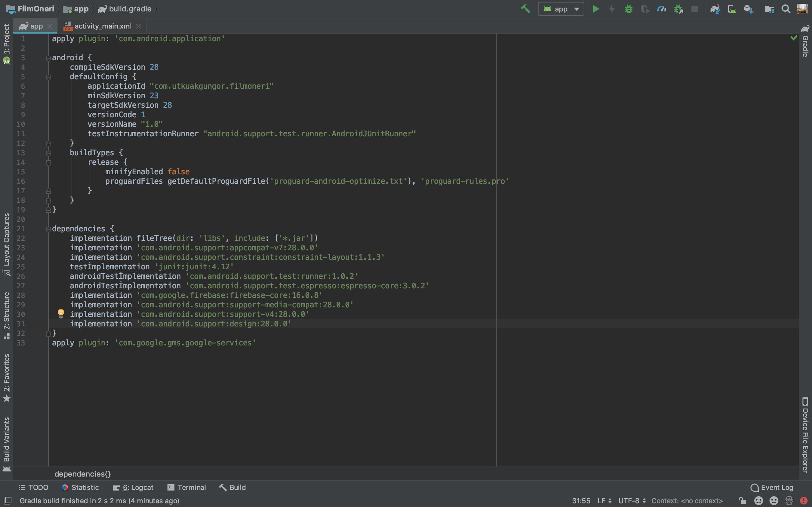Click the FilmOneri breadcrumb in the navigation bar
This screenshot has width=812, height=507.
tap(35, 9)
